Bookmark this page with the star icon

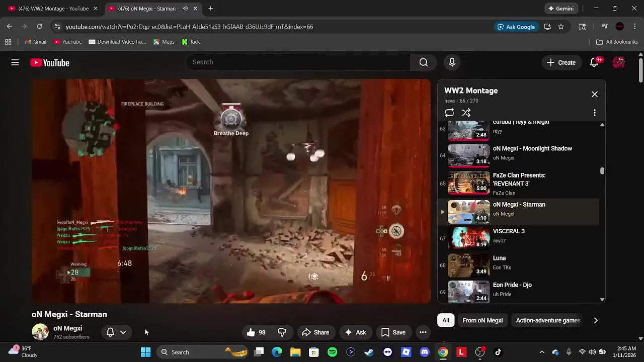point(561,27)
